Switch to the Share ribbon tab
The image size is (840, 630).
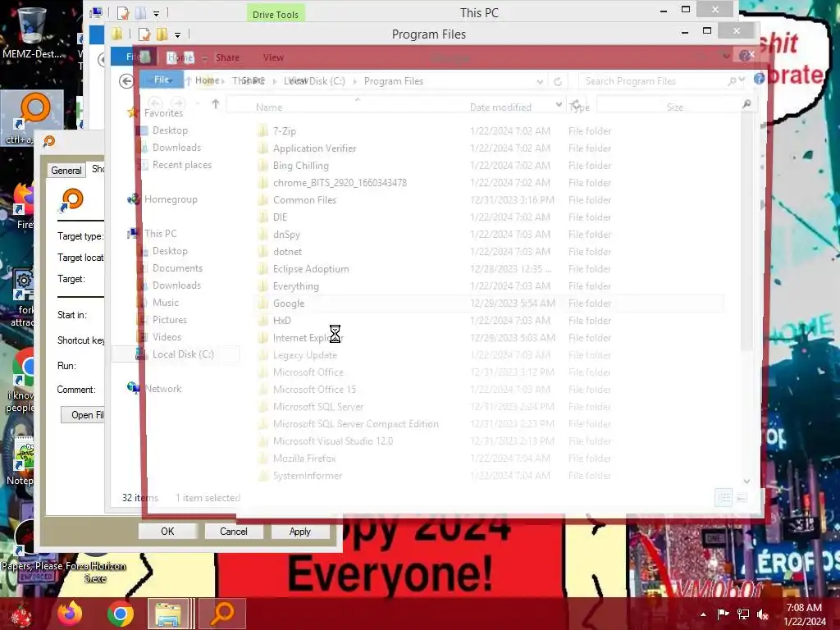[227, 57]
